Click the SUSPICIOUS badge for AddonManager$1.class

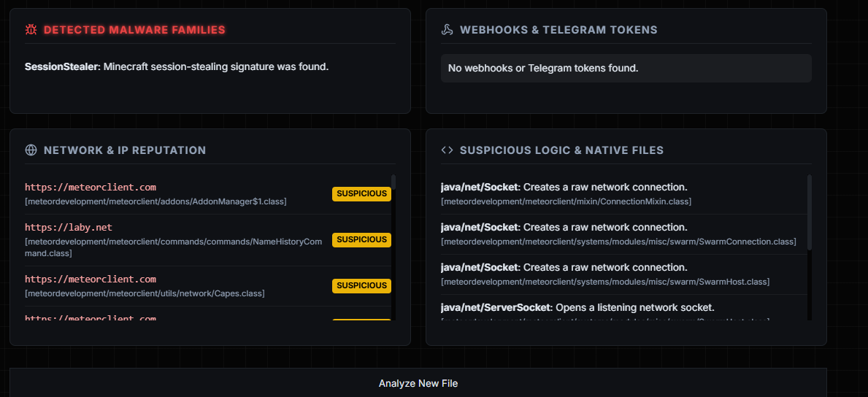pos(361,194)
